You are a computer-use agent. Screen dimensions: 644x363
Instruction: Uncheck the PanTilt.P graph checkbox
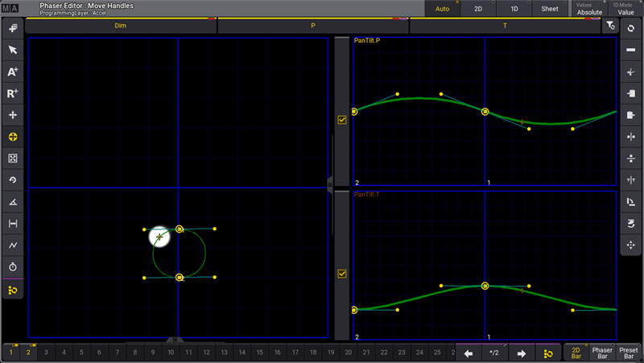click(x=342, y=120)
